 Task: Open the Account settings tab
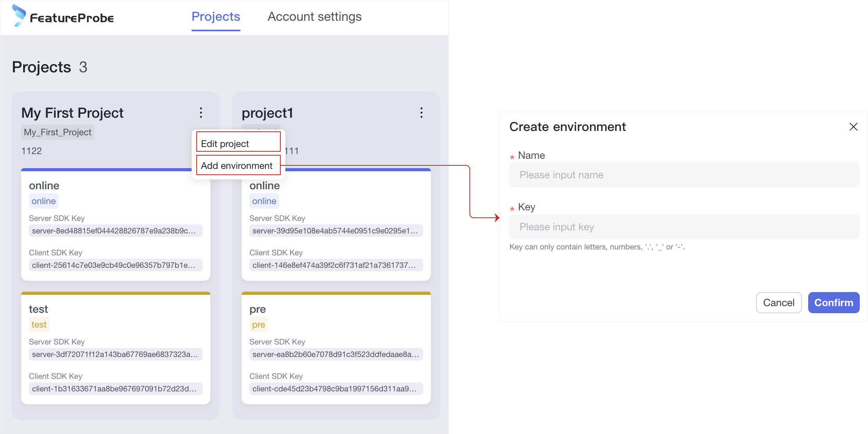[314, 17]
